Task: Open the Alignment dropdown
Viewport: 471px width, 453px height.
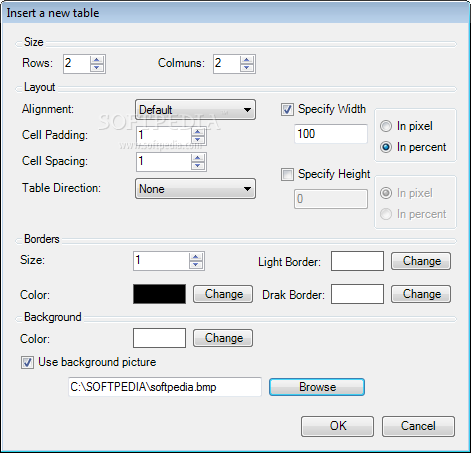Action: (x=196, y=110)
